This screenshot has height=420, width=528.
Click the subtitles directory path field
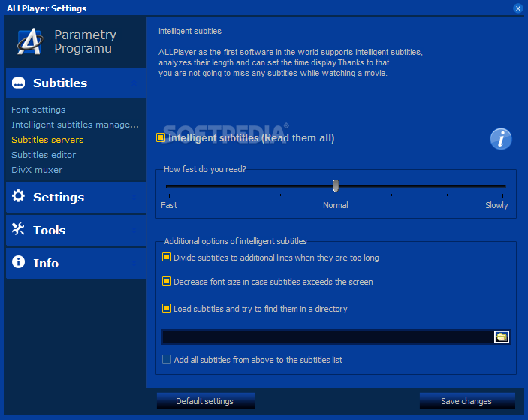(x=327, y=337)
